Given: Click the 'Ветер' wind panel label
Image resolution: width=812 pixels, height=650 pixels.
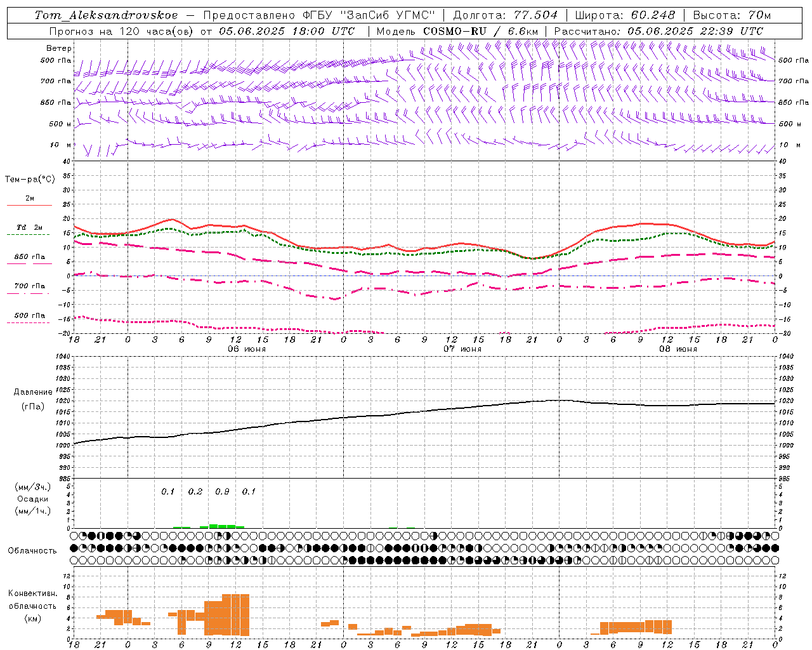Looking at the screenshot, I should 59,48.
